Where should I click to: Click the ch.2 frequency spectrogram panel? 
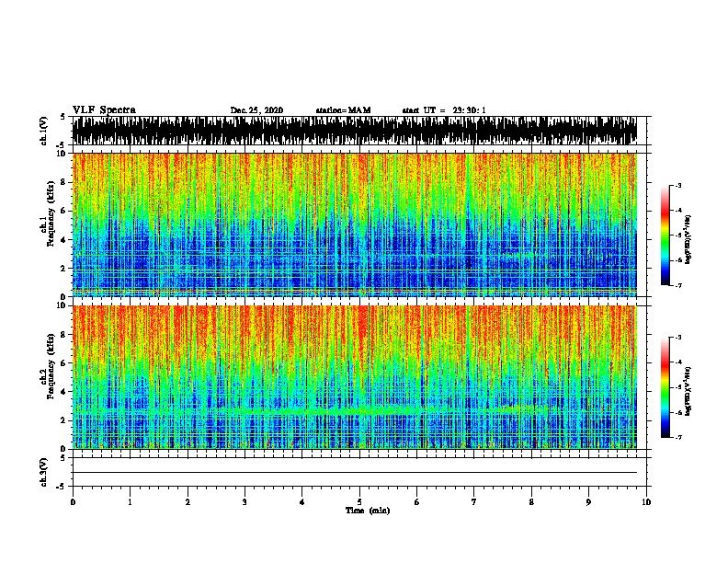tap(354, 377)
